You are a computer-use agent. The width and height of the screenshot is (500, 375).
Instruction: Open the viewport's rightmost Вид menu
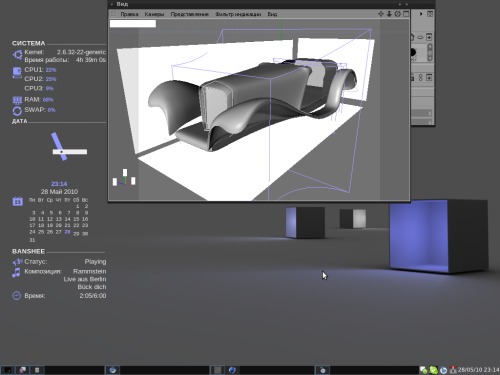[272, 14]
